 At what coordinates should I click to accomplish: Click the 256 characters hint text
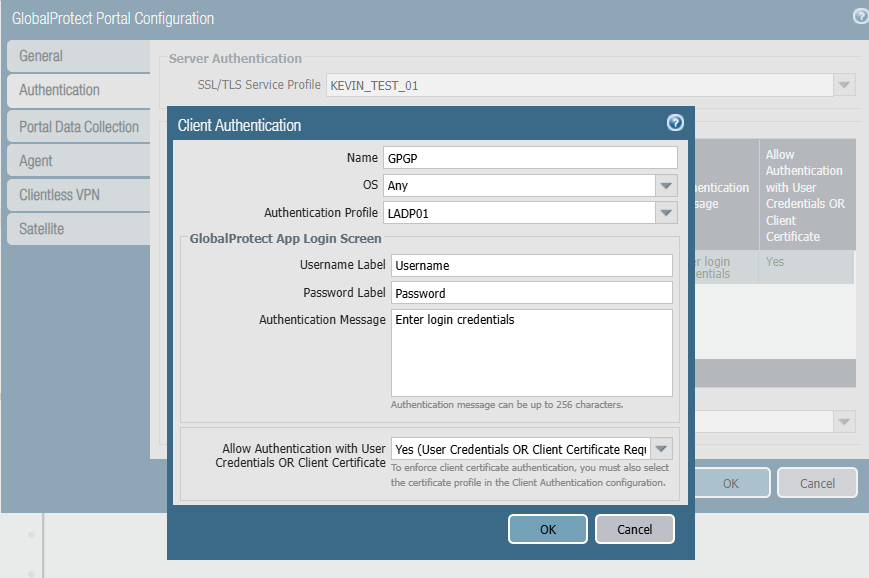[x=507, y=405]
